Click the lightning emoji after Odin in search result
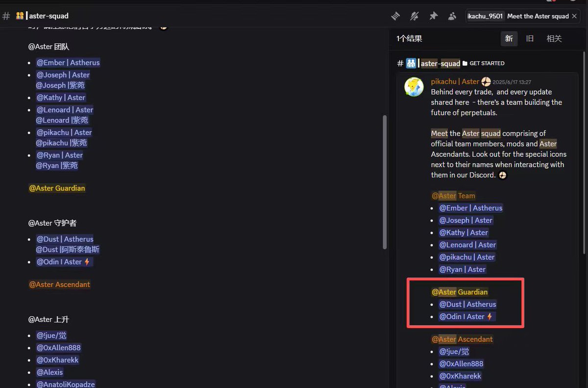 click(x=490, y=316)
